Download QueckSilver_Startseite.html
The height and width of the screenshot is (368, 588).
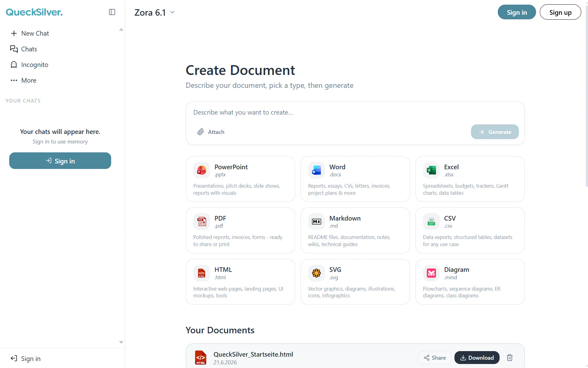click(x=477, y=358)
